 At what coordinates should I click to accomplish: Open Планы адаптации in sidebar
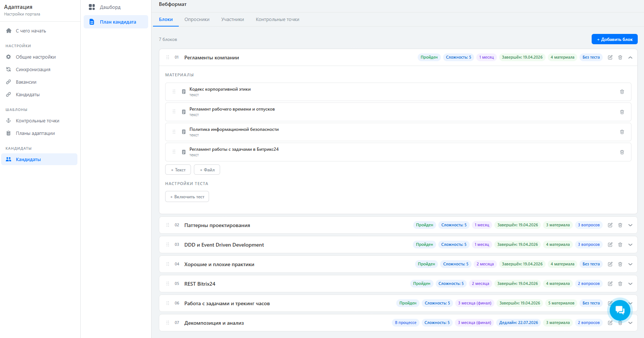[35, 133]
